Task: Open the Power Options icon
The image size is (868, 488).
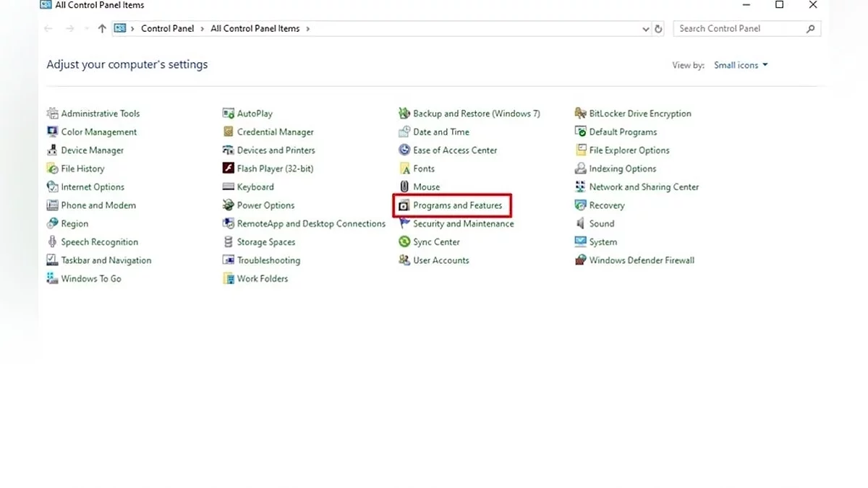Action: coord(229,205)
